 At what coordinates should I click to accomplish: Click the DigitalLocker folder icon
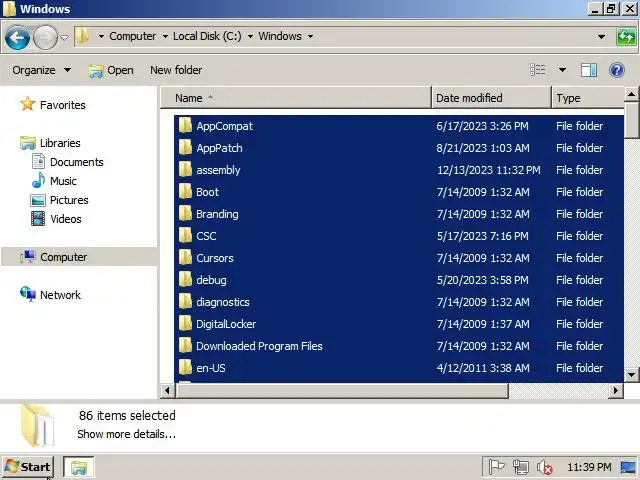[185, 324]
